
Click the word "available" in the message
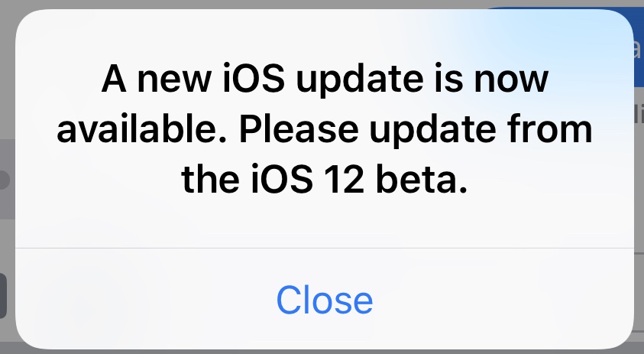coord(138,129)
